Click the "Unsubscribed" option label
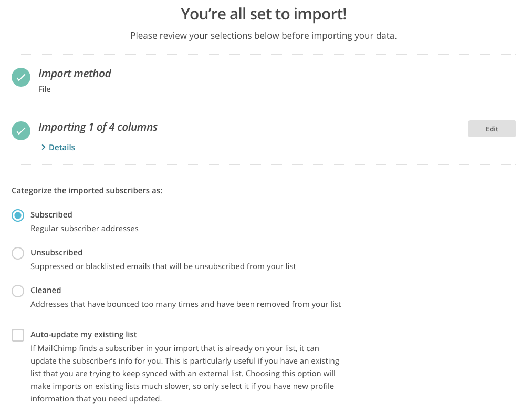532x413 pixels. pos(57,253)
